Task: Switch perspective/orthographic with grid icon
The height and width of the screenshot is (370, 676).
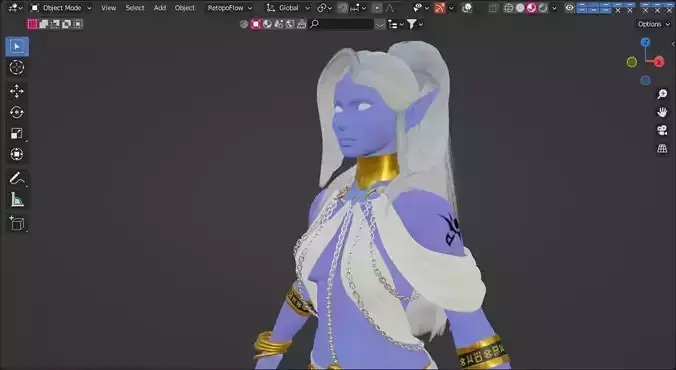Action: pyautogui.click(x=662, y=149)
